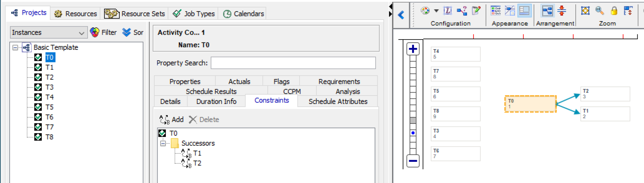The image size is (644, 183).
Task: Open the Instances dropdown
Action: point(48,32)
